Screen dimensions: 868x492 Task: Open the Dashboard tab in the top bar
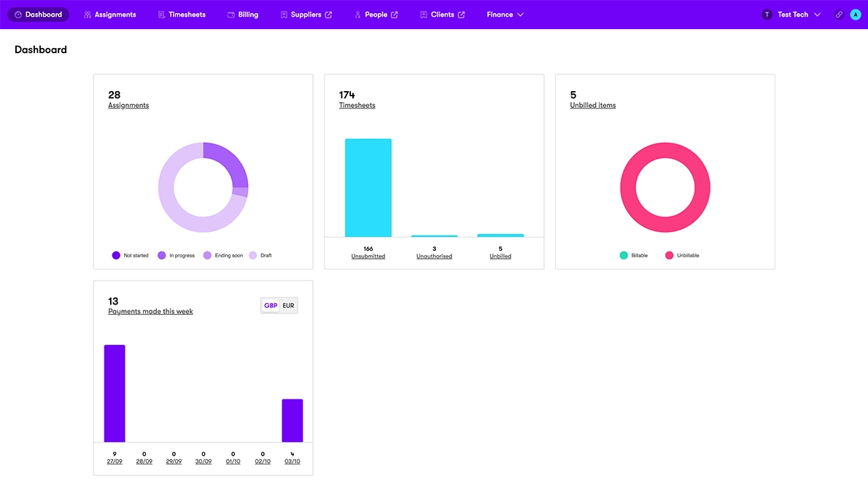(x=38, y=15)
